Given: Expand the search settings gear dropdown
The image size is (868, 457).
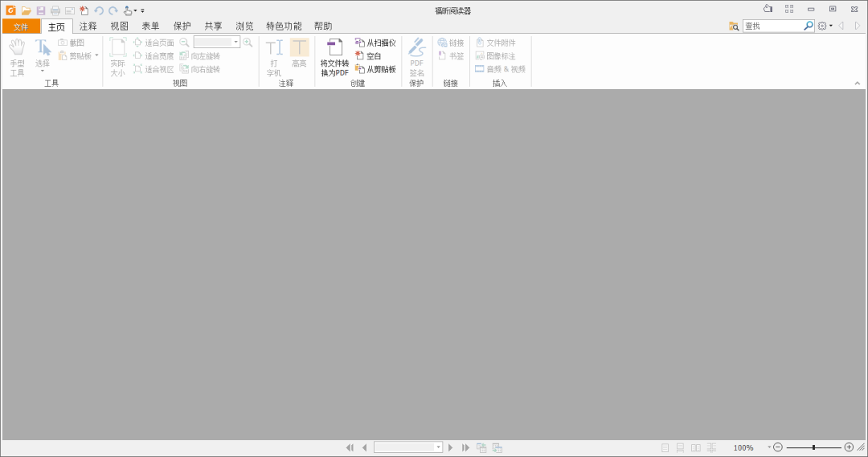Looking at the screenshot, I should click(x=825, y=26).
